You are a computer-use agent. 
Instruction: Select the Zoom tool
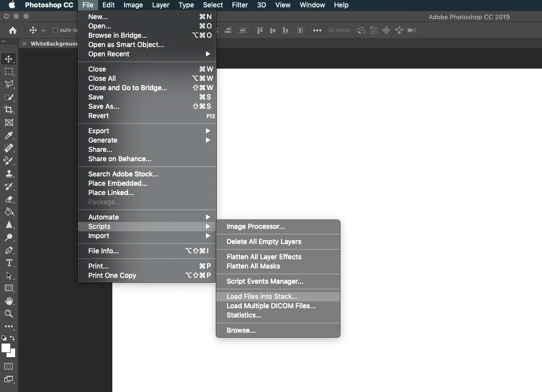(x=9, y=314)
